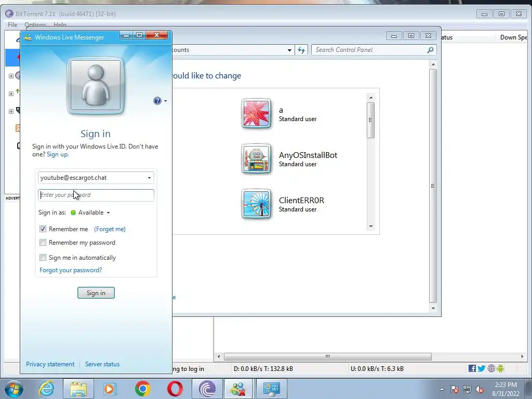Click the Messenger display picture placeholder
Screen dimensions: 532x399
96,86
